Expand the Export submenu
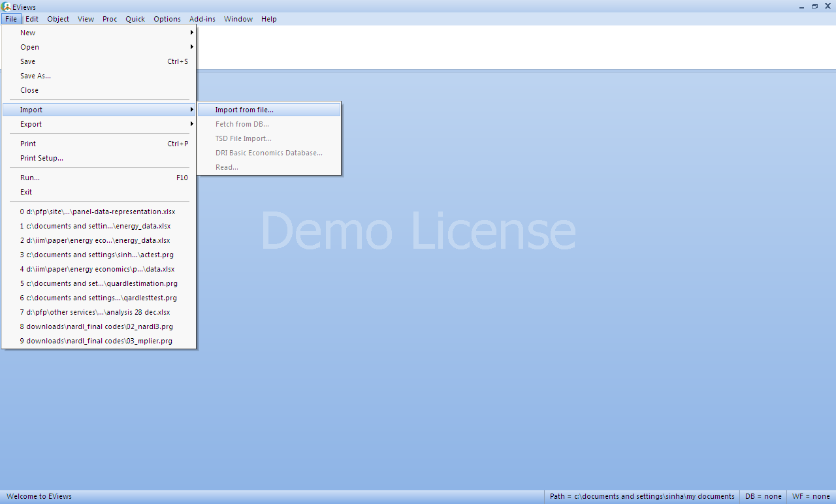This screenshot has height=504, width=836. coord(99,124)
